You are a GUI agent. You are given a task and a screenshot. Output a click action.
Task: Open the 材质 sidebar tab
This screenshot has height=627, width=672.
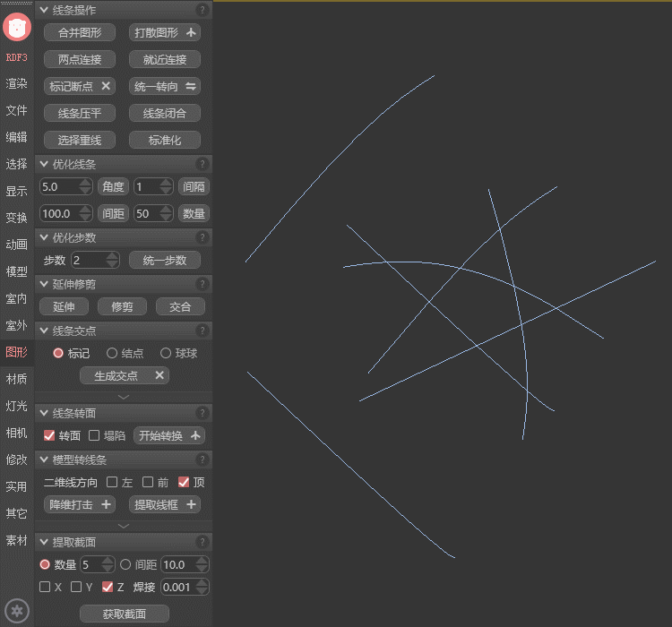coord(17,379)
